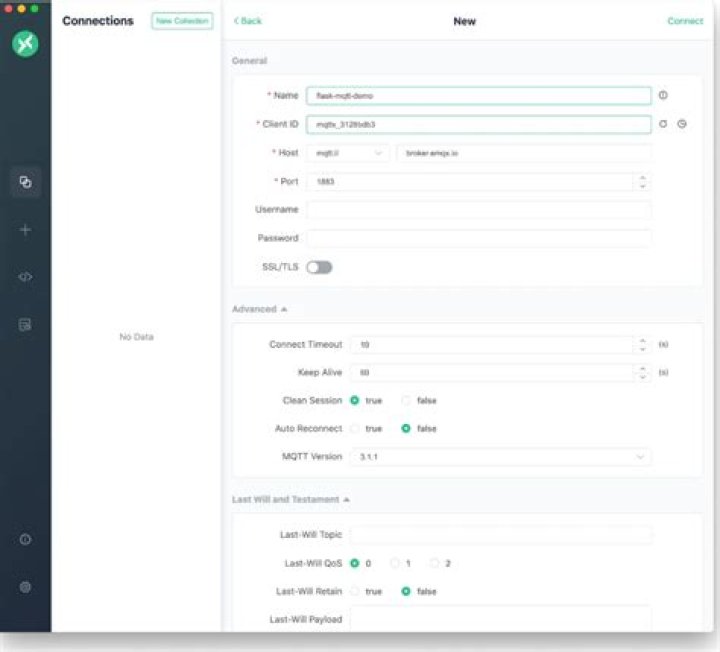Increase the Keep Alive value
This screenshot has width=720, height=652.
[x=643, y=368]
